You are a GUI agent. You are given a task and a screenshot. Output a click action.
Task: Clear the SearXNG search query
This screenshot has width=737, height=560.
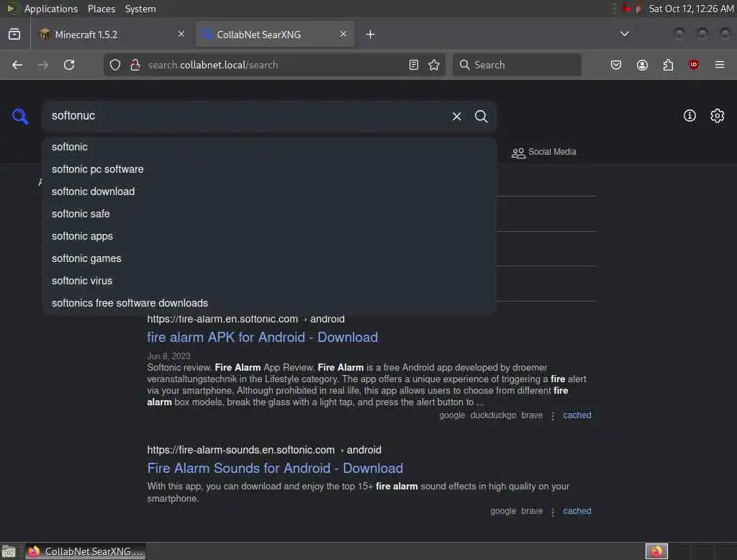point(456,116)
